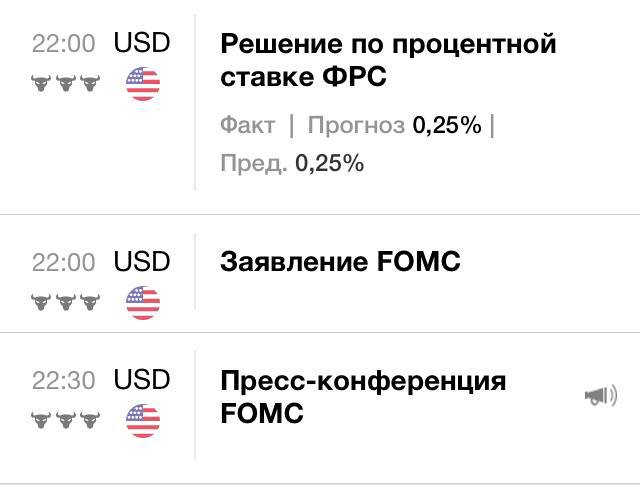Viewport: 640px width, 485px height.
Task: Tap the USD label in the ФРС rate row
Action: [142, 42]
